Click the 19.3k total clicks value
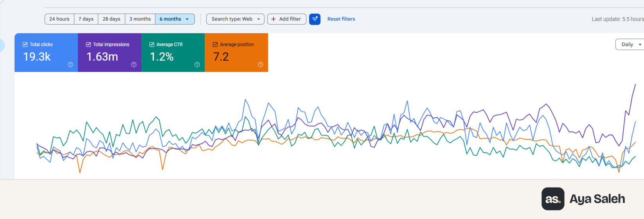Screen dimensions: 644x219 point(37,57)
